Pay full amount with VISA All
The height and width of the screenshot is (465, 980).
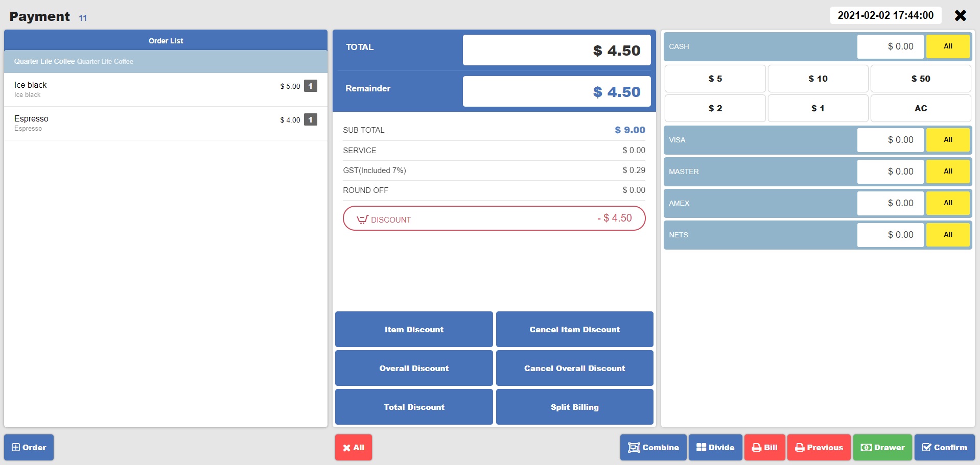click(x=947, y=139)
